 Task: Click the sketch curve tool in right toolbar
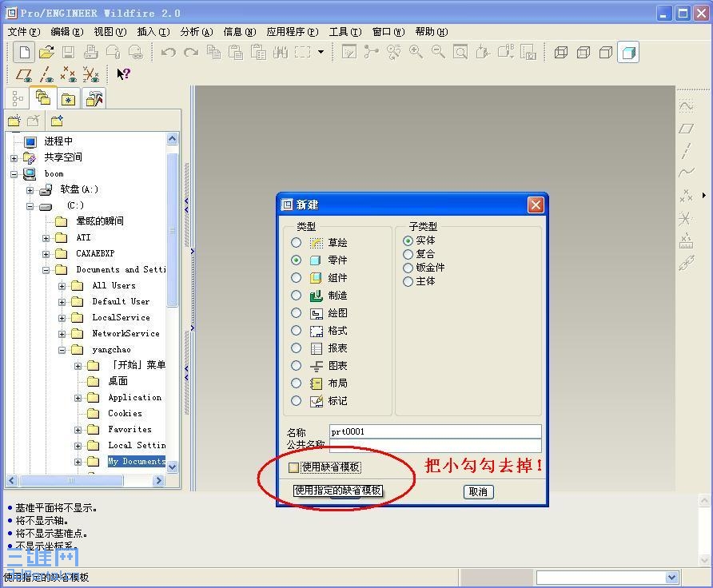pos(686,107)
